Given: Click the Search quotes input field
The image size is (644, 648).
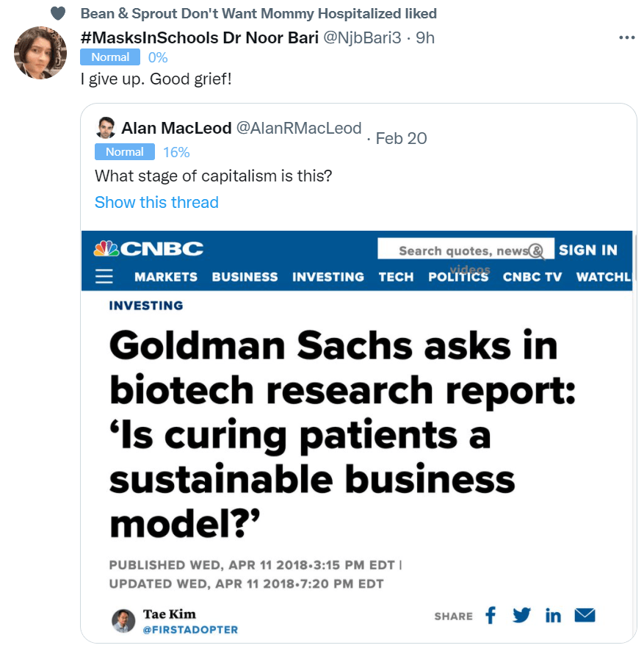Looking at the screenshot, I should coord(455,250).
